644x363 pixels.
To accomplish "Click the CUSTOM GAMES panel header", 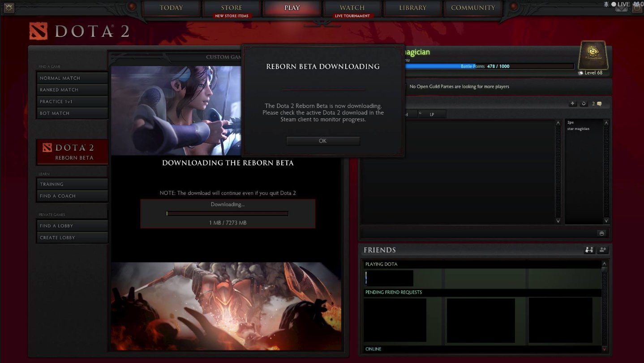I will [x=223, y=57].
